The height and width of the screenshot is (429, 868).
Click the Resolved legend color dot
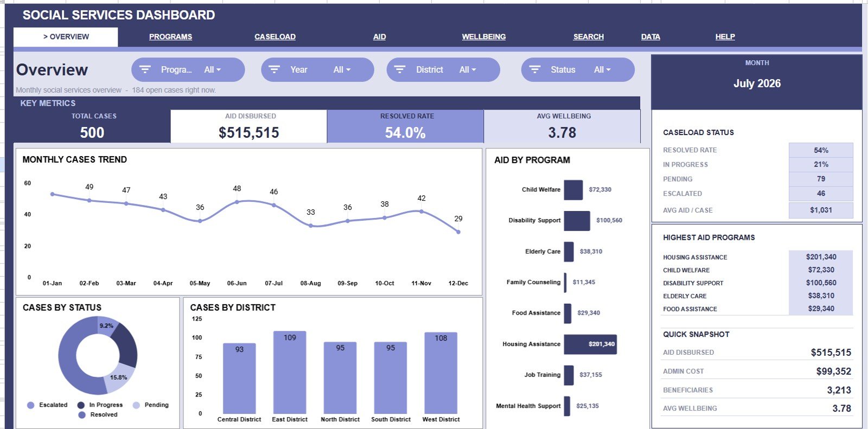[82, 415]
